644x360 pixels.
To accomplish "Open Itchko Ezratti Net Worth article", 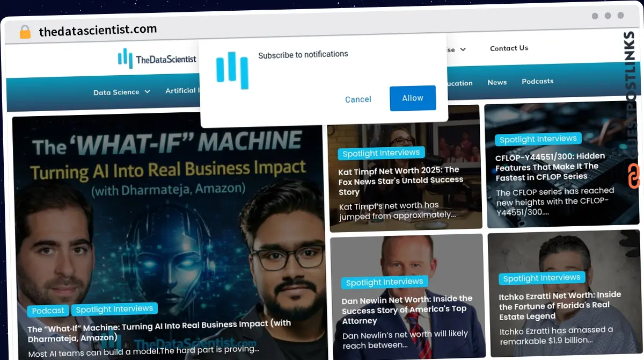I will [559, 305].
